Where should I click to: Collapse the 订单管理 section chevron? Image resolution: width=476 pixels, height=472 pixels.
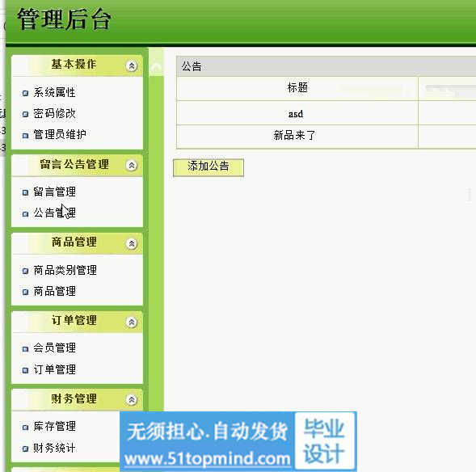(x=132, y=322)
